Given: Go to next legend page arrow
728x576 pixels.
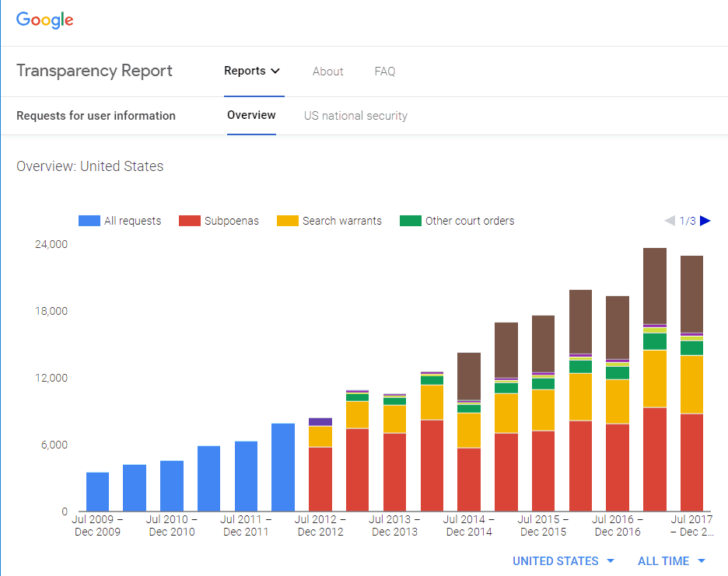Looking at the screenshot, I should (x=705, y=221).
